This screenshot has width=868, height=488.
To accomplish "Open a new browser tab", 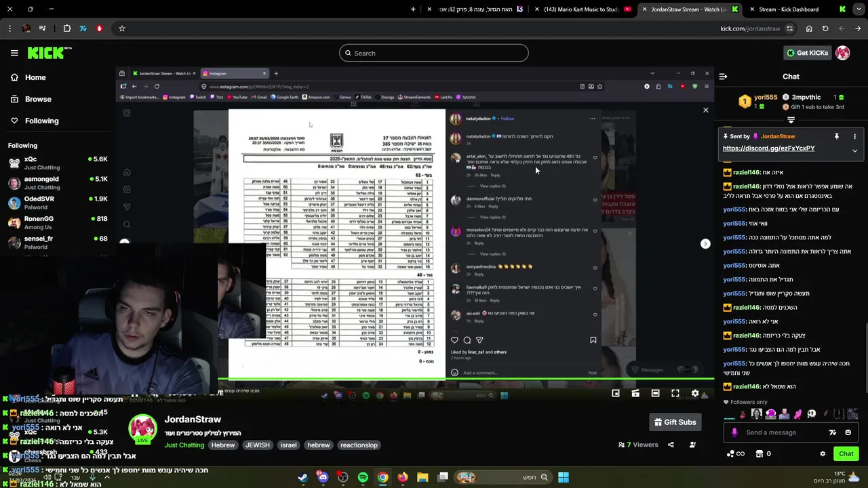I will click(414, 9).
